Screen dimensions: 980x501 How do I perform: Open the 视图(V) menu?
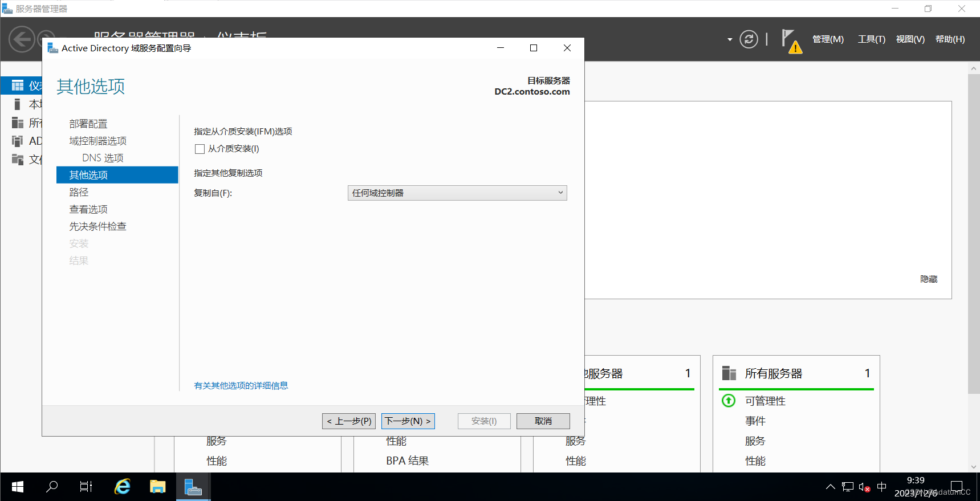(x=910, y=39)
